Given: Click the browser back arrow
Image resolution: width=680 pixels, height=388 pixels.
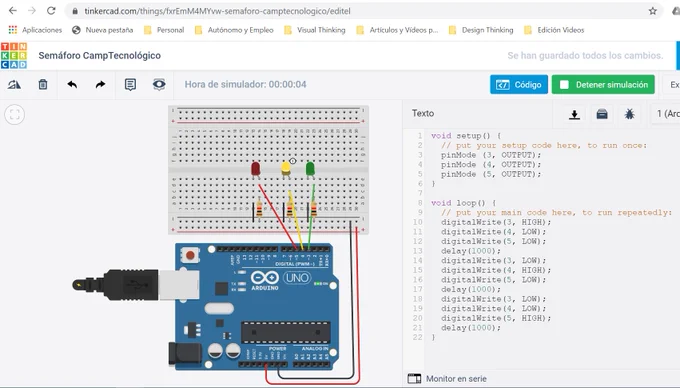Looking at the screenshot, I should (x=13, y=11).
